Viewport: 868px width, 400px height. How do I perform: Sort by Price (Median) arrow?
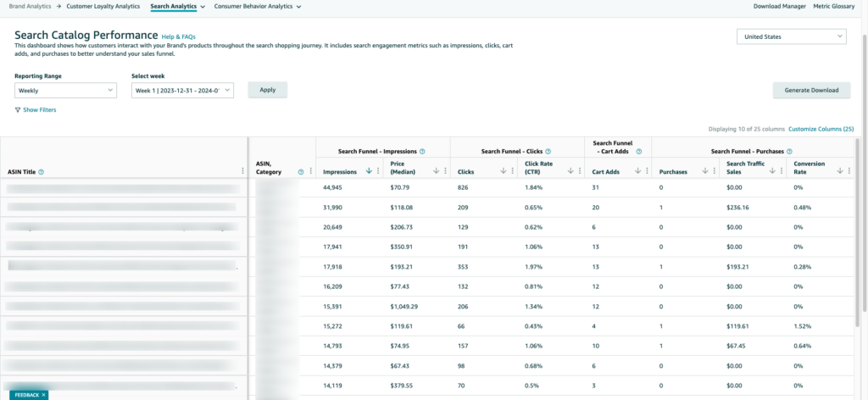(437, 171)
